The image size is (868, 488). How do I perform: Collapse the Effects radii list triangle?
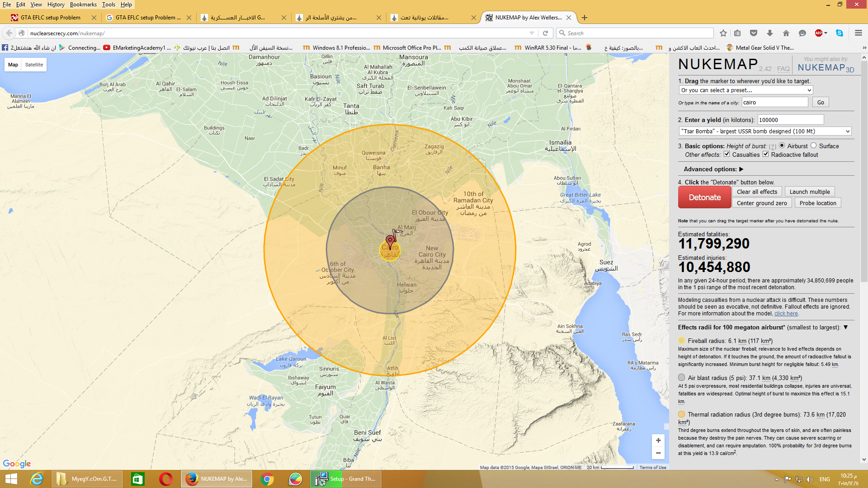(x=845, y=327)
